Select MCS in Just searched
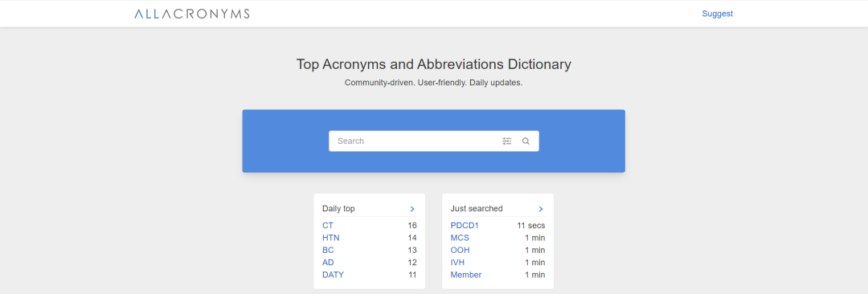Screen dimensions: 868x294 coord(460,238)
